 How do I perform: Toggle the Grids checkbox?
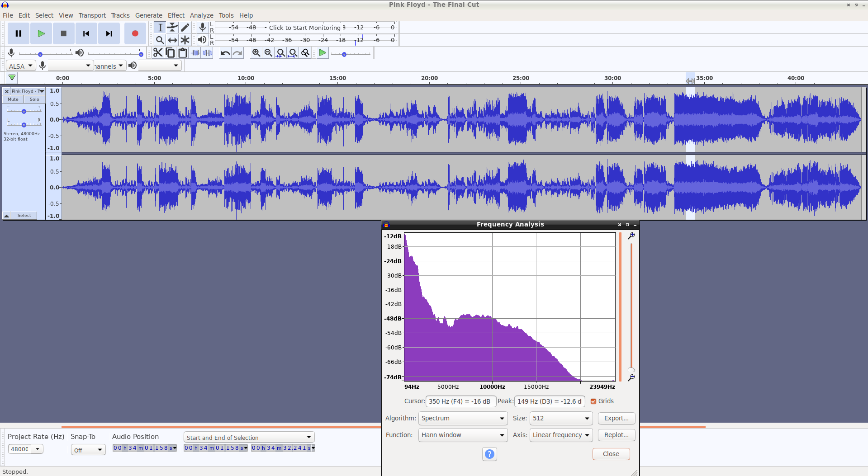(593, 401)
